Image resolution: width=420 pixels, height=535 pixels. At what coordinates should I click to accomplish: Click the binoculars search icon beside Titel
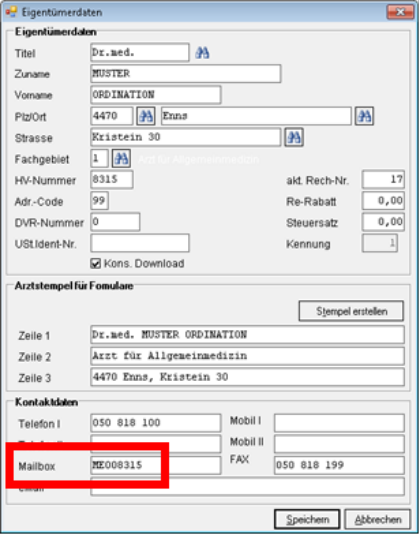[202, 53]
